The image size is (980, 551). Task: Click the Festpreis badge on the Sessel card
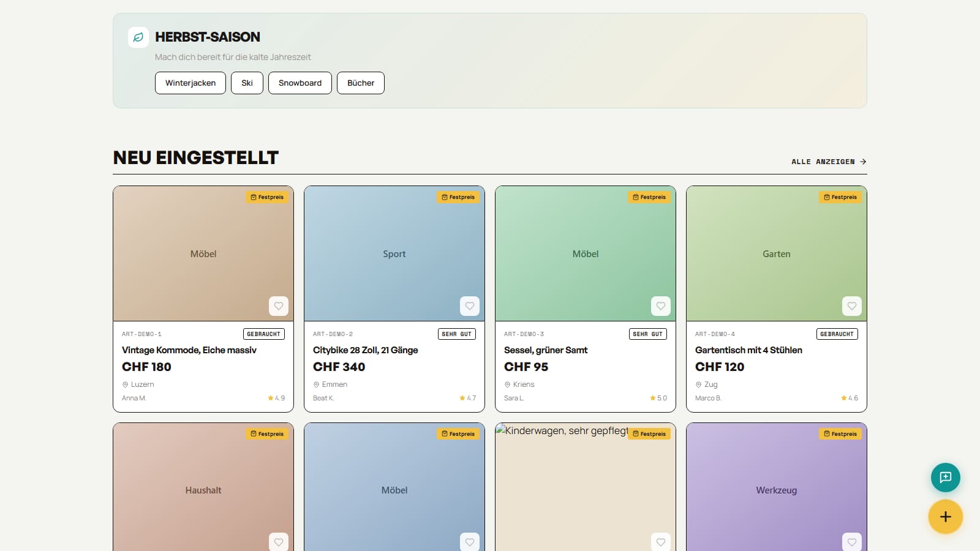pos(649,197)
